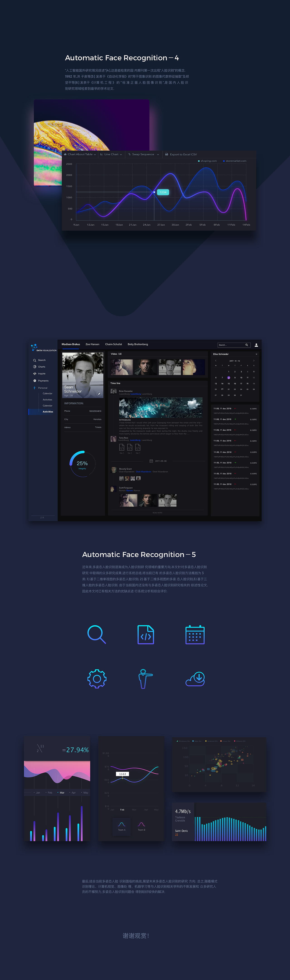
Task: Toggle Others OS legend in scatter chart
Action: coord(240,741)
